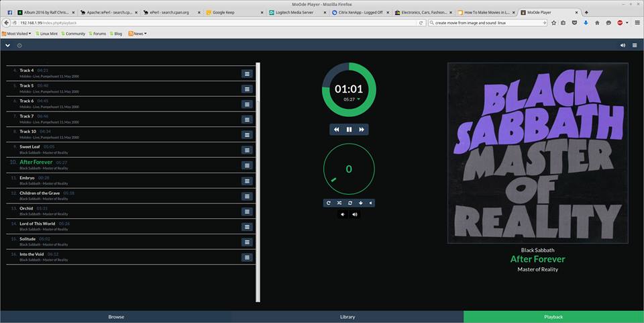The width and height of the screenshot is (644, 323).
Task: Open menu icon for Children of the Grave
Action: click(x=247, y=196)
